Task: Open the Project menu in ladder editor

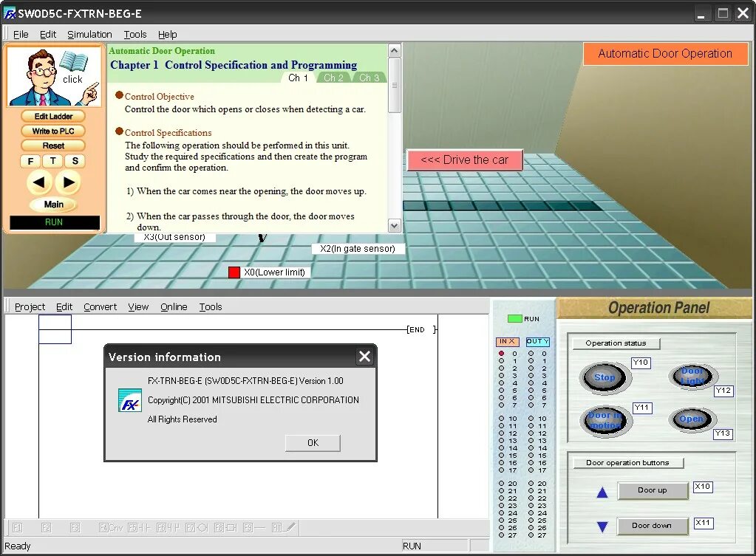Action: 30,307
